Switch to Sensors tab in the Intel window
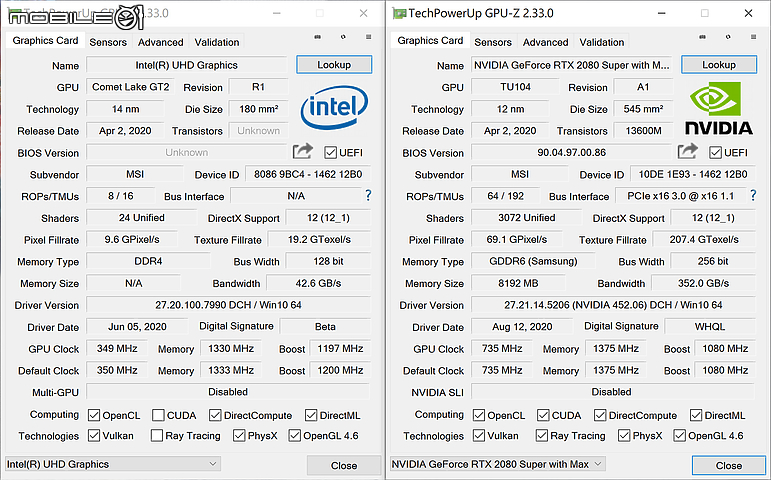 pyautogui.click(x=108, y=42)
